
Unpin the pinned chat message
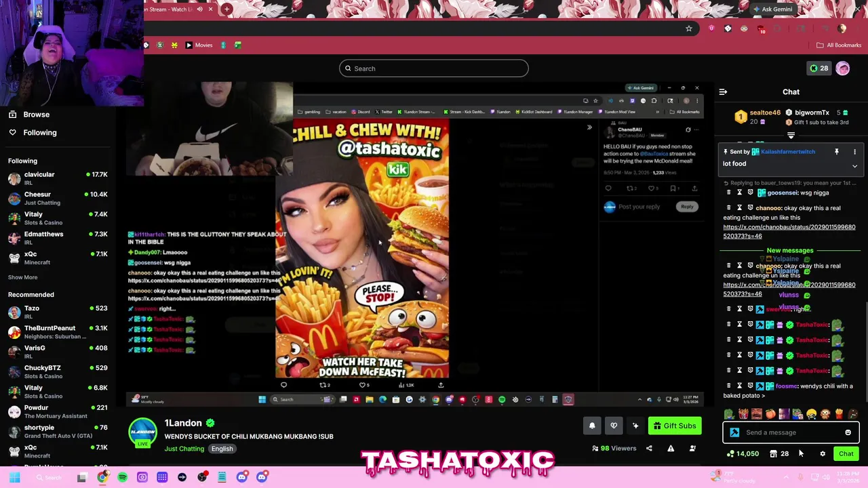point(836,152)
